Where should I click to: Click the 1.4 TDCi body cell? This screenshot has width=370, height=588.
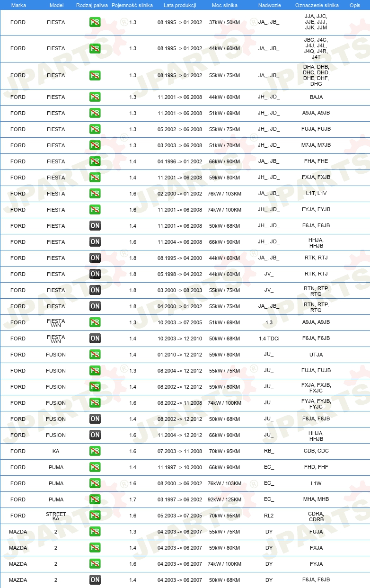point(269,339)
